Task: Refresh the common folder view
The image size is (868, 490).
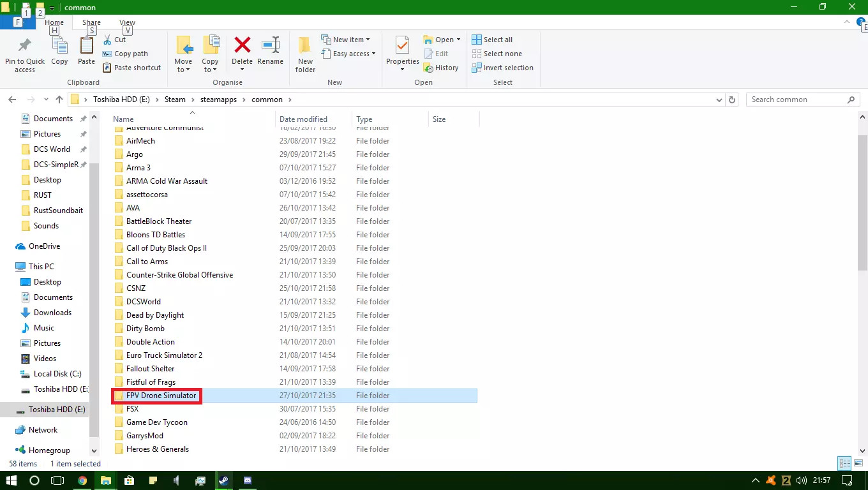Action: [733, 100]
